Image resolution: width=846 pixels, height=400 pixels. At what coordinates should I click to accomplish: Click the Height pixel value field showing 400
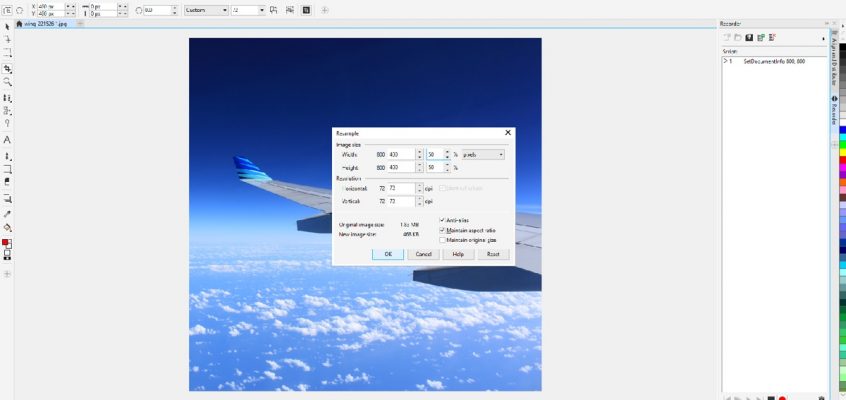[x=401, y=168]
